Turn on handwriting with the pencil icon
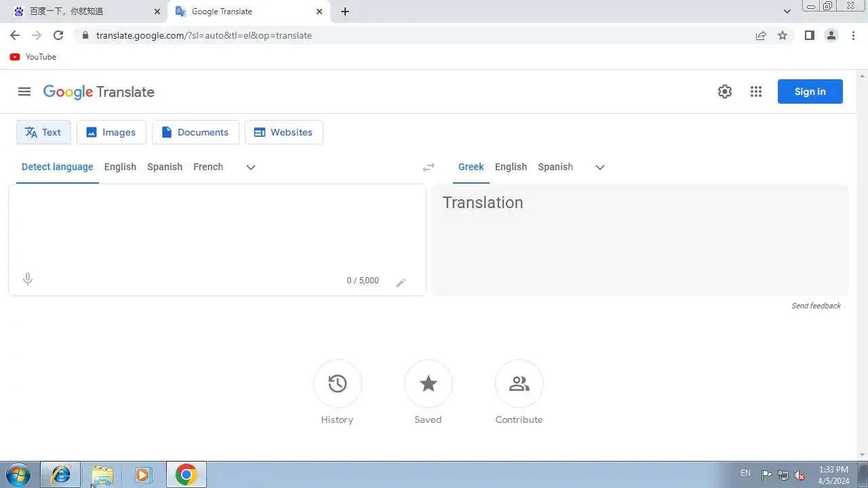 (401, 283)
